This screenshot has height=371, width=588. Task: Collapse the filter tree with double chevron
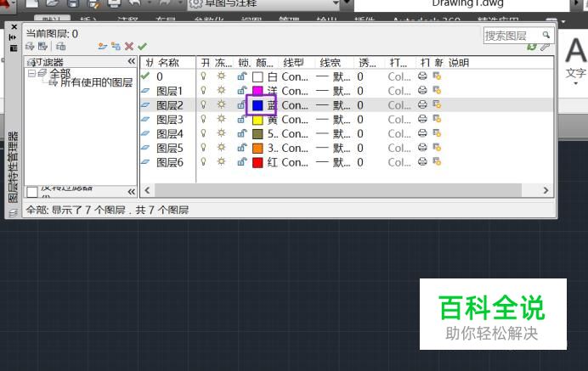131,61
